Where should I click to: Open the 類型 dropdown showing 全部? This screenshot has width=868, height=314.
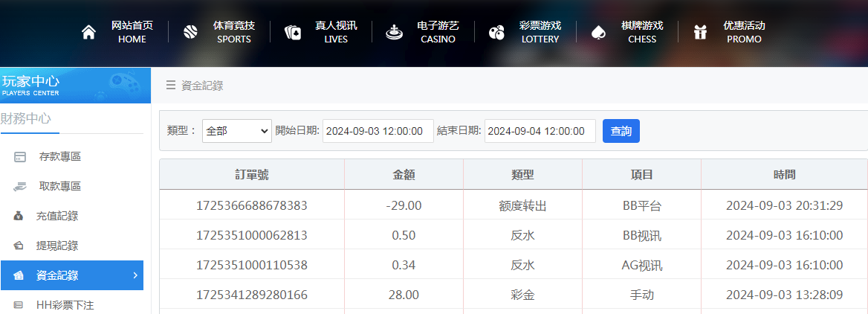click(237, 131)
